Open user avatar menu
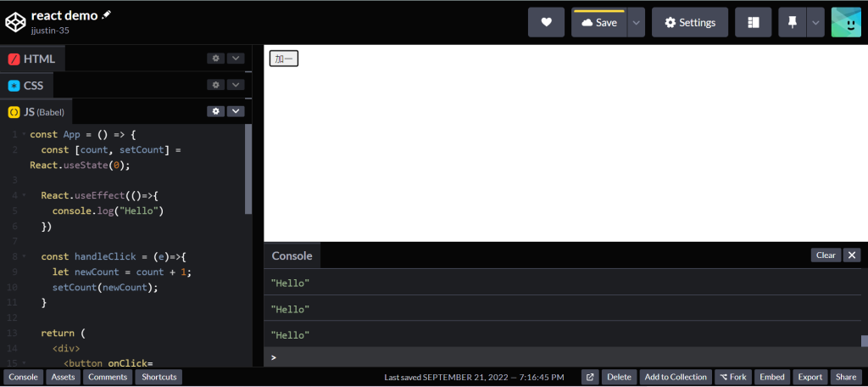Viewport: 868px width, 387px height. click(846, 22)
